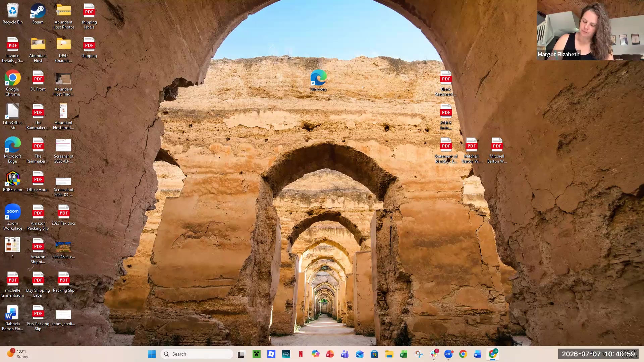
Task: Open the Windows Start menu
Action: click(152, 354)
